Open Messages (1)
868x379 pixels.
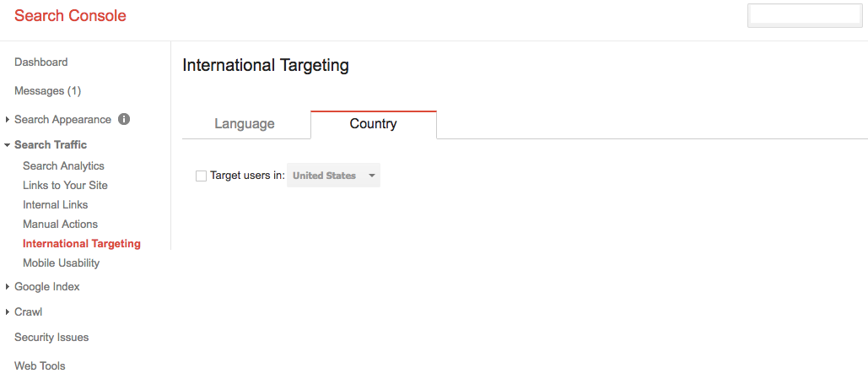point(47,91)
